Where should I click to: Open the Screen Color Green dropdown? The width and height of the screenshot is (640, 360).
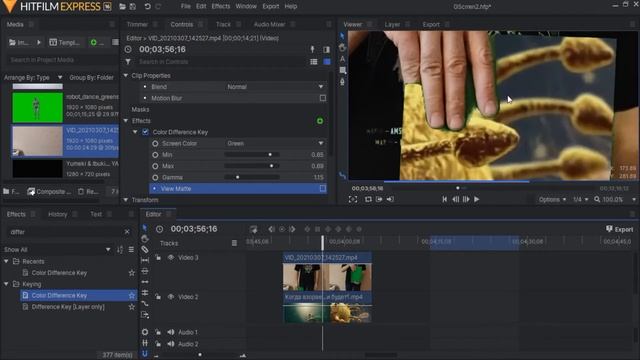click(x=275, y=143)
